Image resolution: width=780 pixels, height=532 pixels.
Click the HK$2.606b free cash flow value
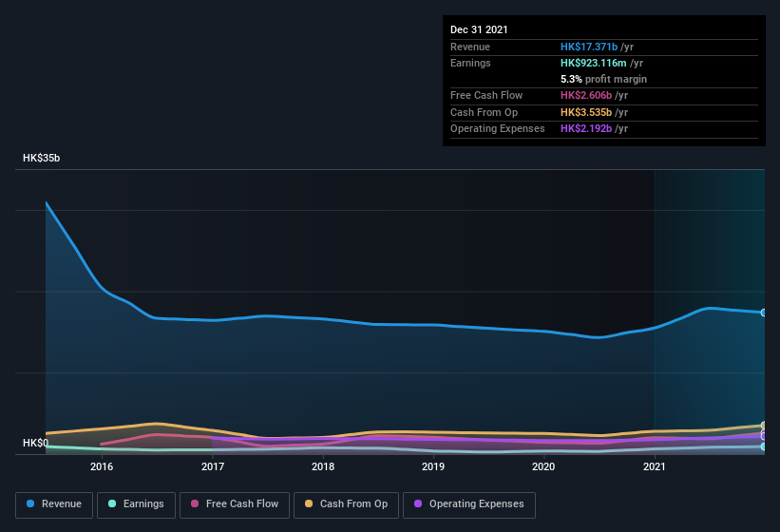(586, 95)
